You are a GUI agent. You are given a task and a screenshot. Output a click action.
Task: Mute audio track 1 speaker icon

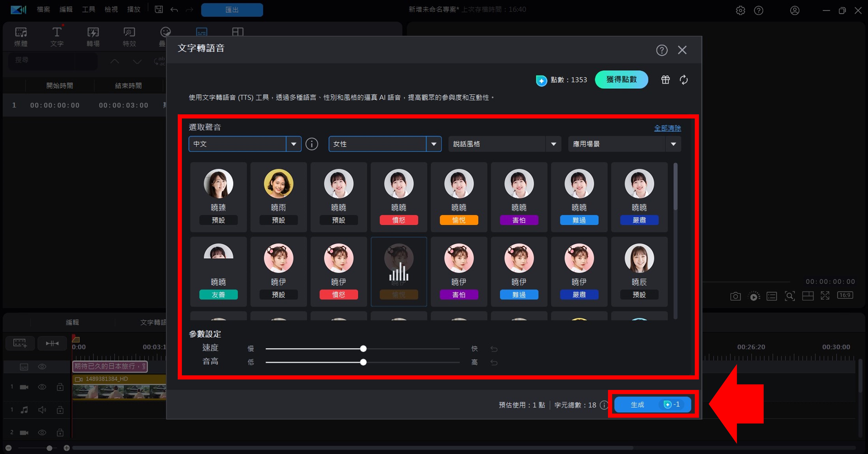(x=42, y=410)
